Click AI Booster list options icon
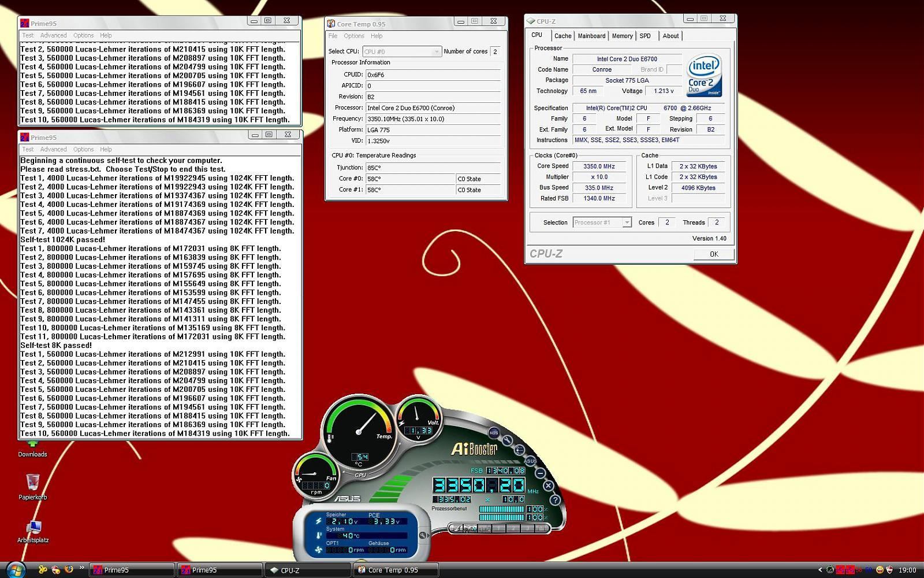The width and height of the screenshot is (924, 578). (x=520, y=450)
